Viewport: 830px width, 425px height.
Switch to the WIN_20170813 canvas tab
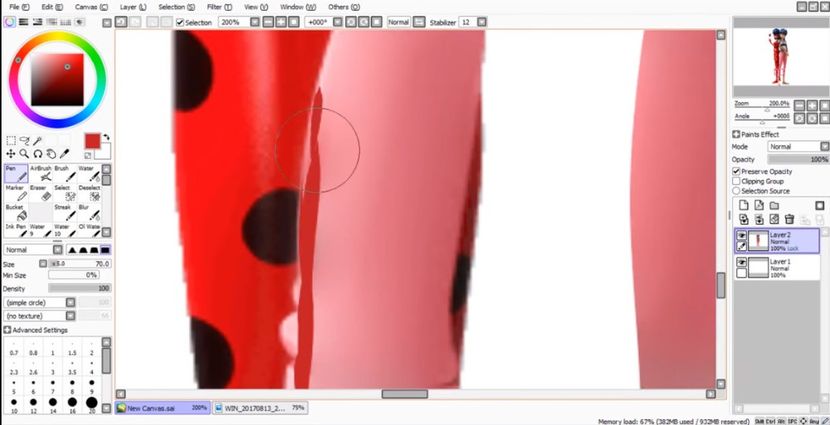260,408
